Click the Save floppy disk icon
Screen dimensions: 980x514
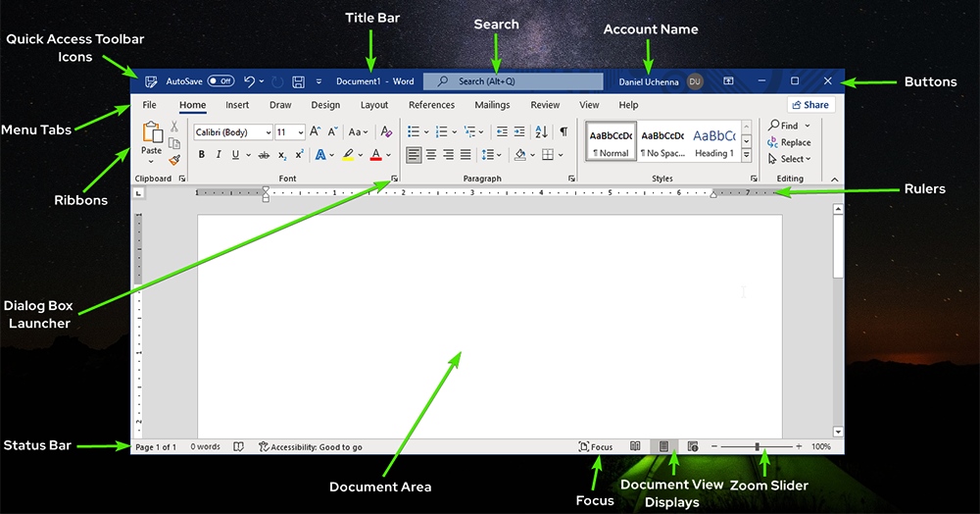click(x=298, y=81)
